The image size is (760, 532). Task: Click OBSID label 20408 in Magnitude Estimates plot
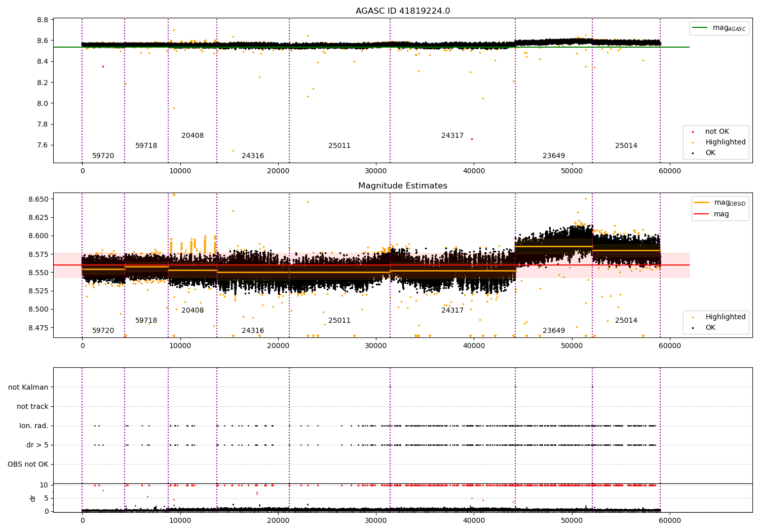193,311
